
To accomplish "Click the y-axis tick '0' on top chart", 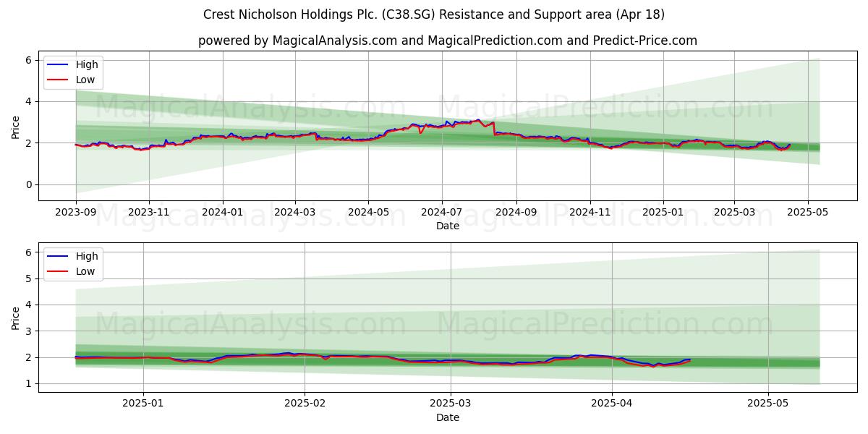I will pos(30,185).
